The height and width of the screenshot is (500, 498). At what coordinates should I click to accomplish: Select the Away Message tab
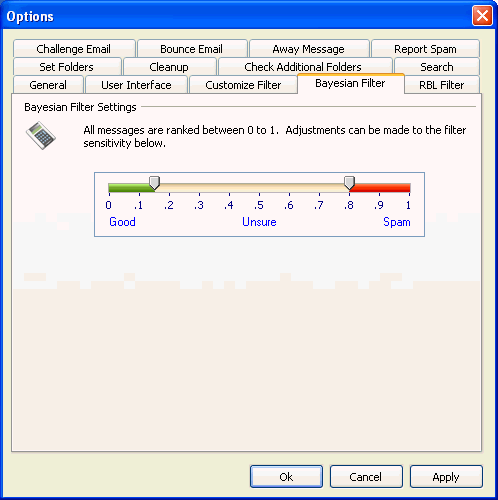[309, 49]
